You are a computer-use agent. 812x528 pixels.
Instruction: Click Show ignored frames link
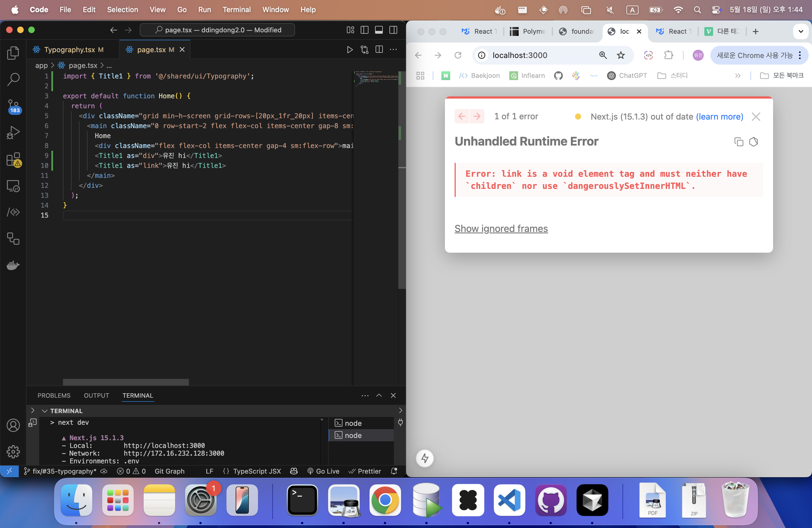click(x=501, y=229)
